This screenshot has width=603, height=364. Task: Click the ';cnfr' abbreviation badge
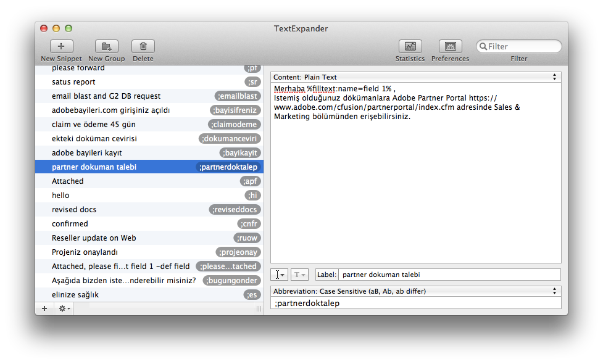coord(249,224)
